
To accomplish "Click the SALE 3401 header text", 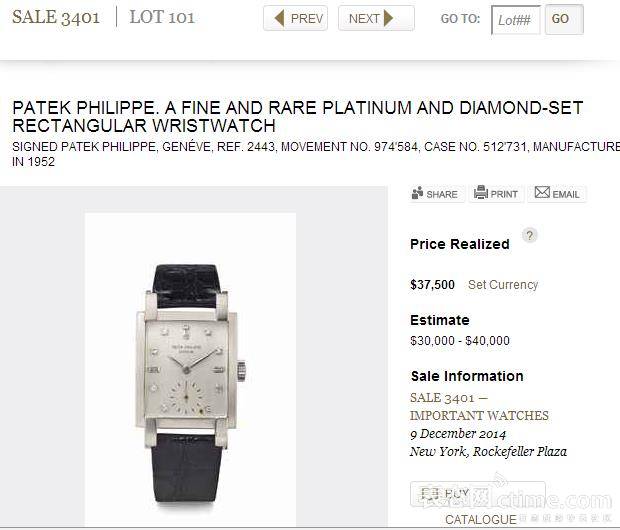I will pos(56,17).
